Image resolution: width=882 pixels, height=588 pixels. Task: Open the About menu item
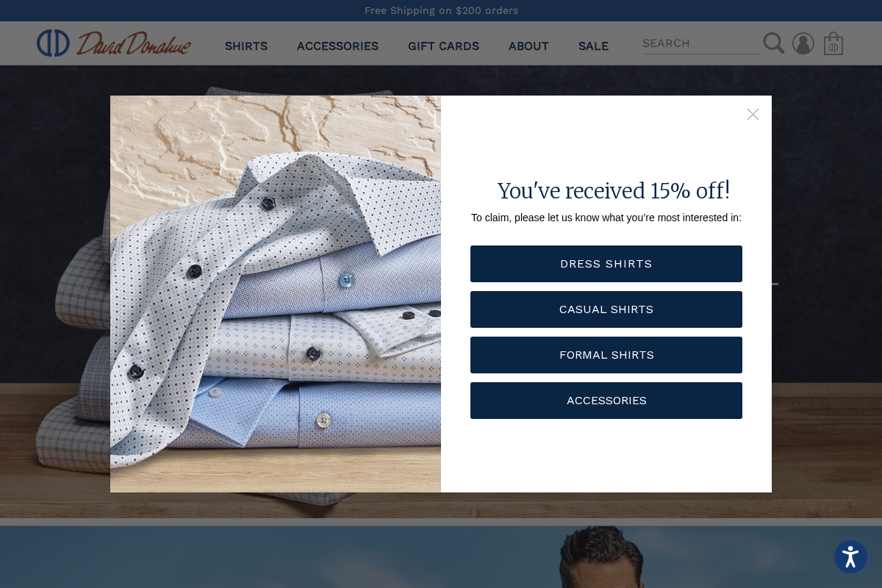tap(528, 46)
